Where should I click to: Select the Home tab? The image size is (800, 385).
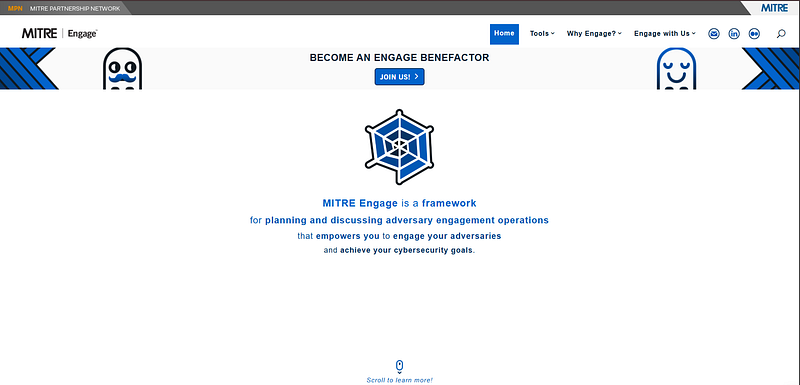504,34
